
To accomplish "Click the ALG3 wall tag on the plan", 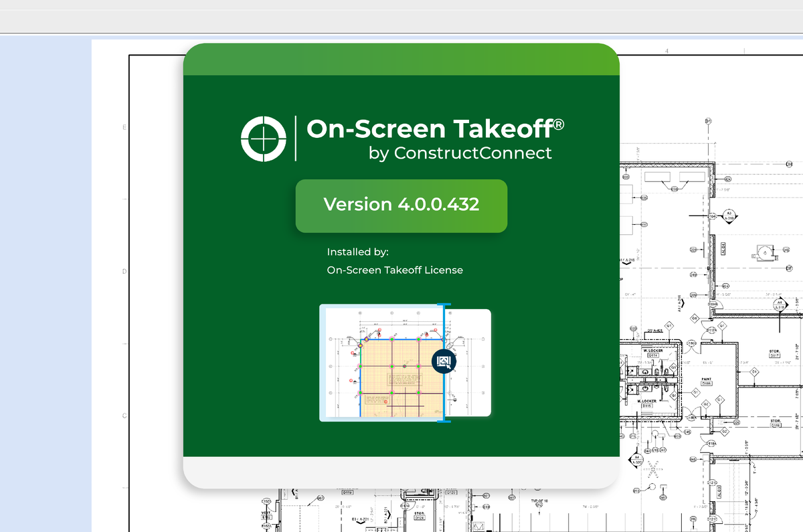I will (x=723, y=248).
